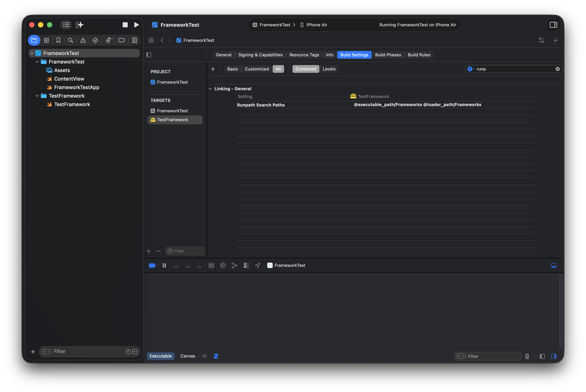Toggle the inspectors panel at top right

tap(553, 25)
